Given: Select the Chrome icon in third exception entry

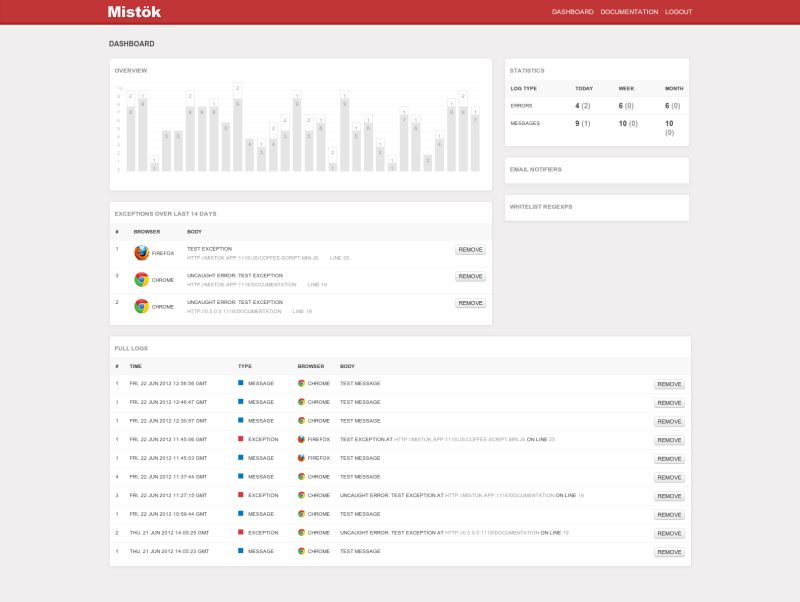Looking at the screenshot, I should coord(141,303).
